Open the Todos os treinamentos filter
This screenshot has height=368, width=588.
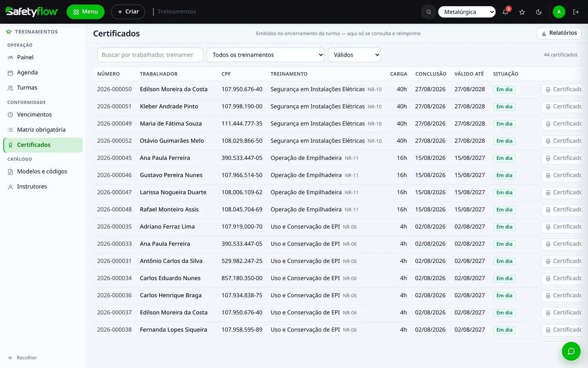coord(265,55)
